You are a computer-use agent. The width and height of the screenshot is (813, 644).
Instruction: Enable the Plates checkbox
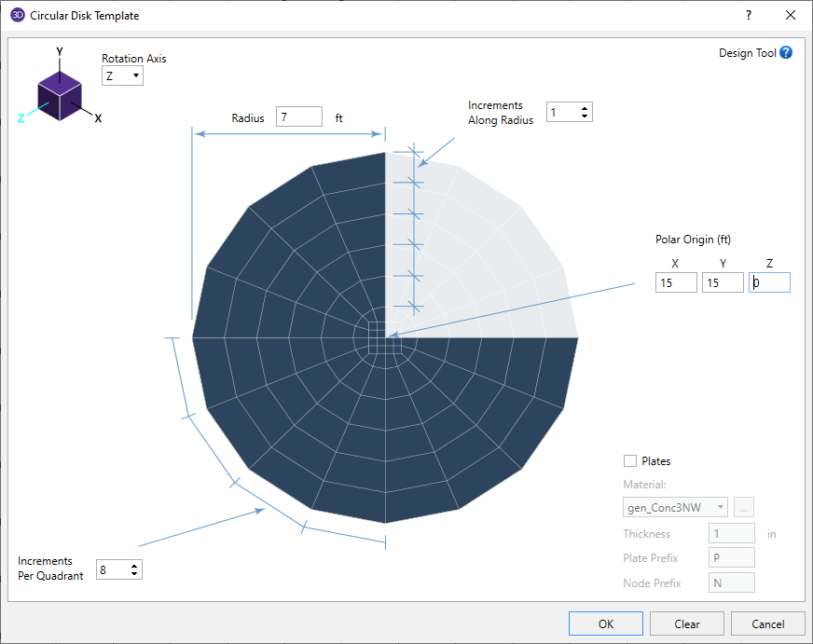(x=630, y=461)
